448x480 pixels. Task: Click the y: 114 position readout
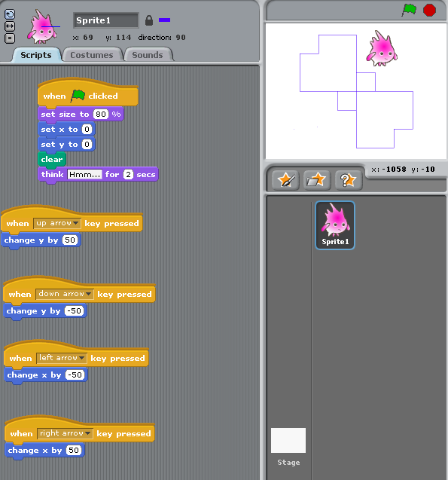pos(118,38)
